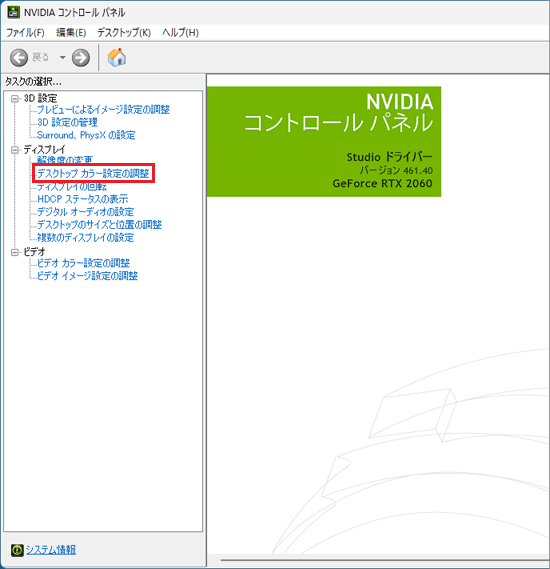Open the デスクトップ(K) menu
Image resolution: width=550 pixels, height=569 pixels.
tap(124, 33)
